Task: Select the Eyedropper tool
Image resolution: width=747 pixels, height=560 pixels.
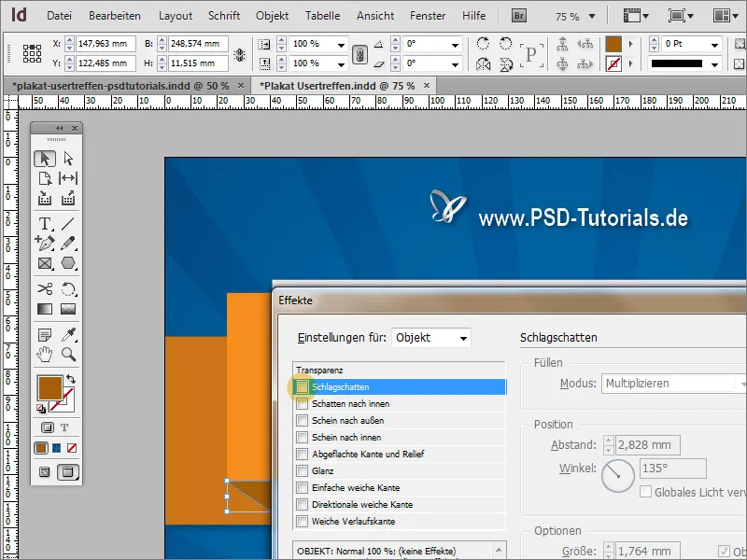Action: (x=68, y=335)
